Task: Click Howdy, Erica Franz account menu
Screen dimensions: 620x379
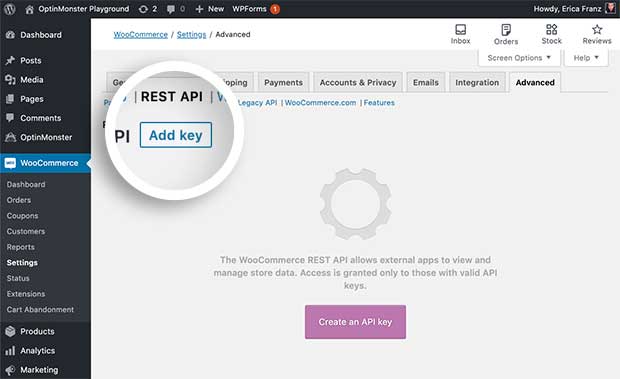Action: coord(567,9)
